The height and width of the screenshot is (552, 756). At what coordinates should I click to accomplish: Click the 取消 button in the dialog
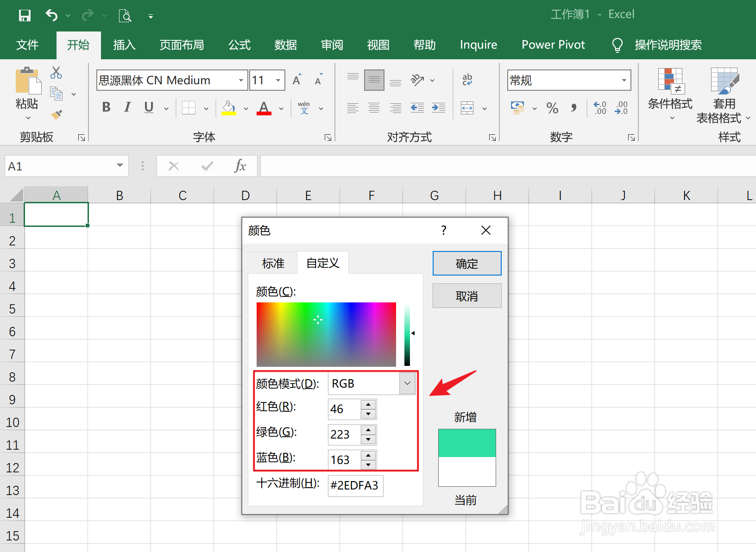click(466, 295)
